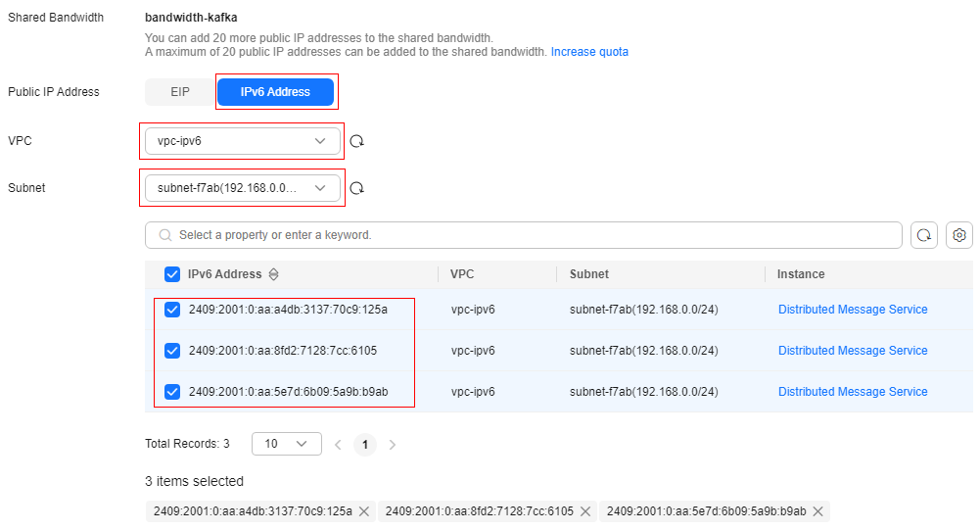Remove 2409:2001:0:aa:5e7d:6b09:5a9b:b9ab selected tag
Screen dimensions: 980x531
[x=818, y=511]
